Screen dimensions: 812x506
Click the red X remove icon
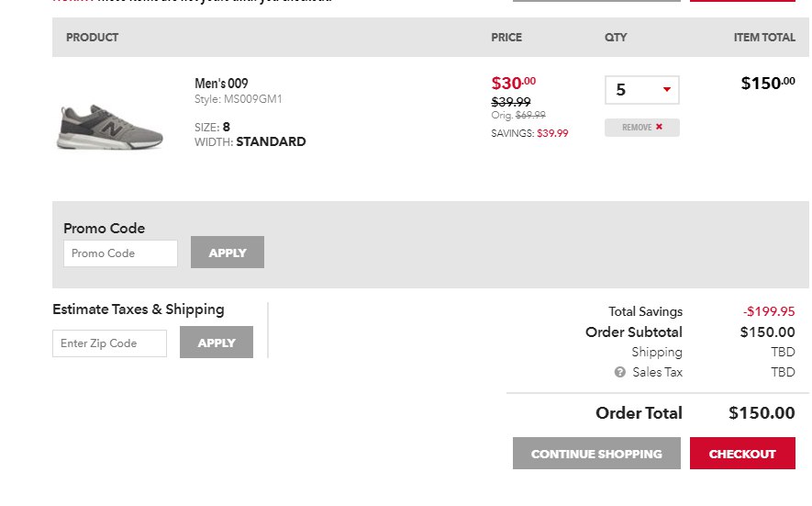659,127
